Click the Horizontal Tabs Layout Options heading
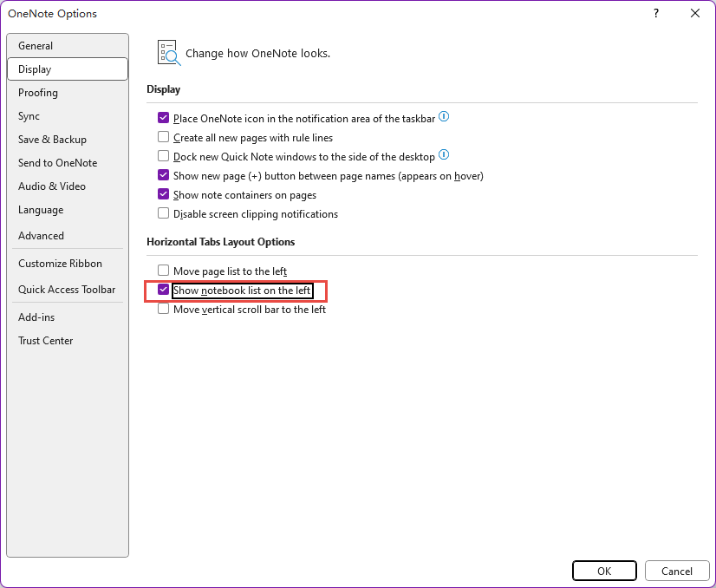716x588 pixels. coord(220,242)
